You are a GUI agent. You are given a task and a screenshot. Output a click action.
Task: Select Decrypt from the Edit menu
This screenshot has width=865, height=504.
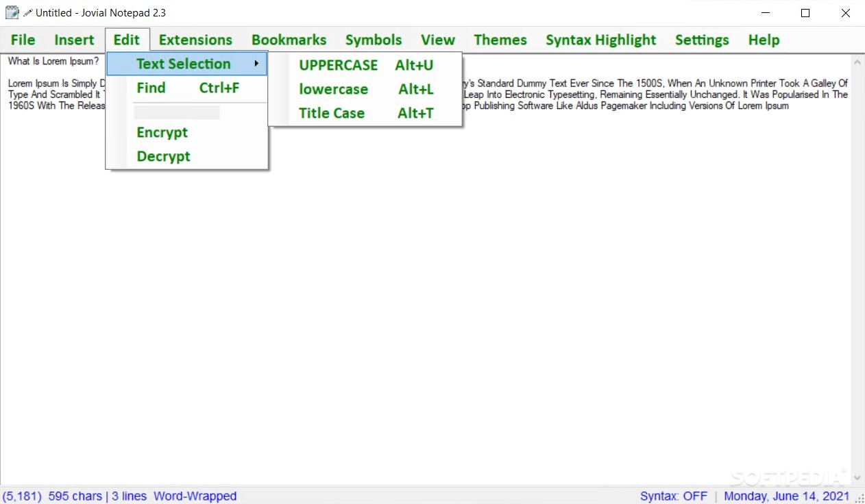(186, 156)
